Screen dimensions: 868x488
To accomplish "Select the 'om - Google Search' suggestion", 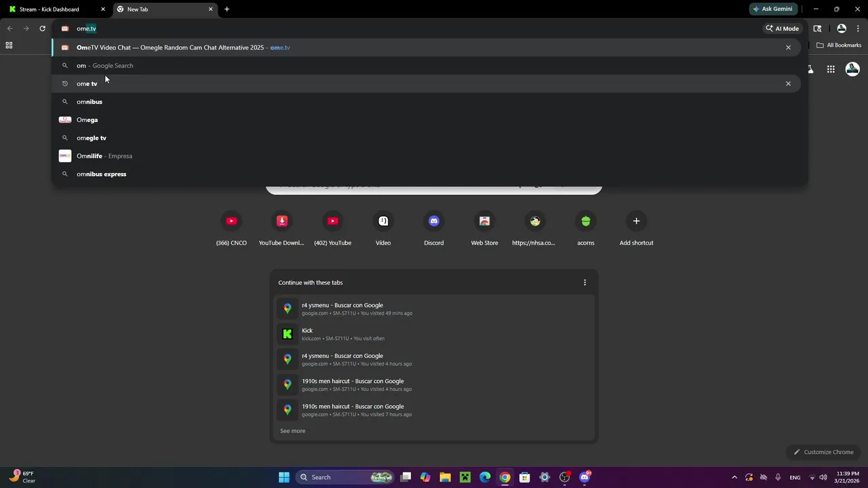I will point(426,66).
